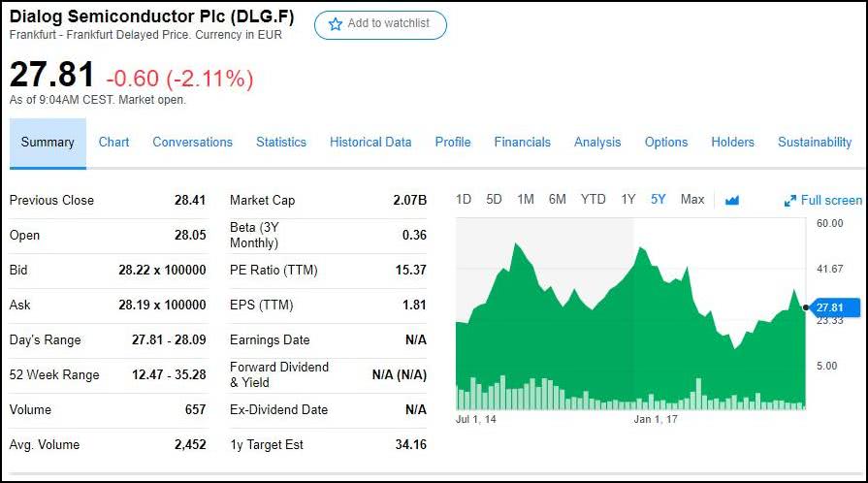Click the Avg. Volume value 2,452
Viewport: 868px width, 483px height.
[x=190, y=444]
